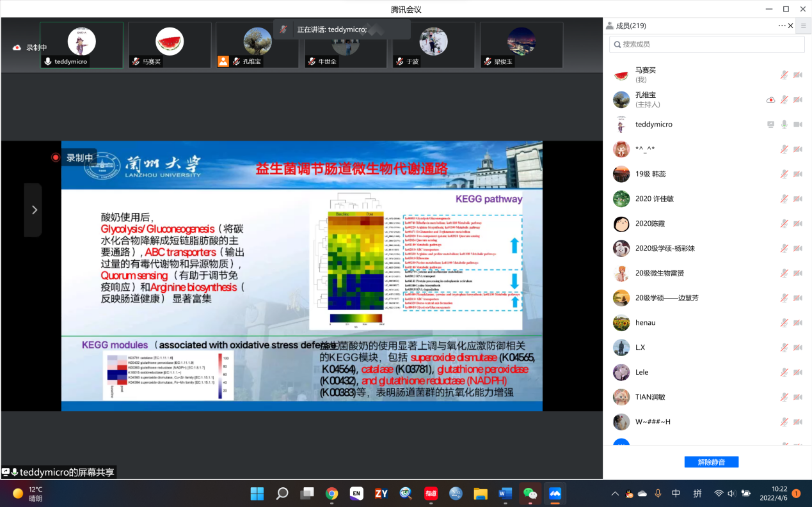Open the hamburger menu at top right
The width and height of the screenshot is (812, 507).
(803, 26)
